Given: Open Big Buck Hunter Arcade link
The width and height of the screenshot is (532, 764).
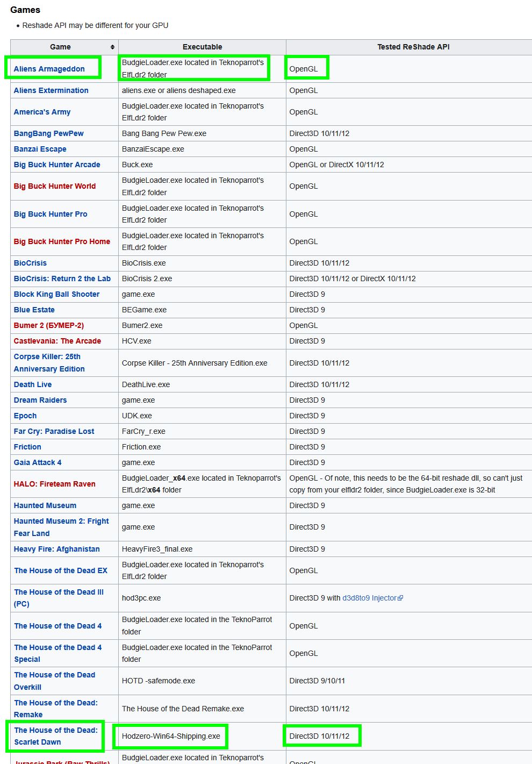Looking at the screenshot, I should (x=57, y=165).
